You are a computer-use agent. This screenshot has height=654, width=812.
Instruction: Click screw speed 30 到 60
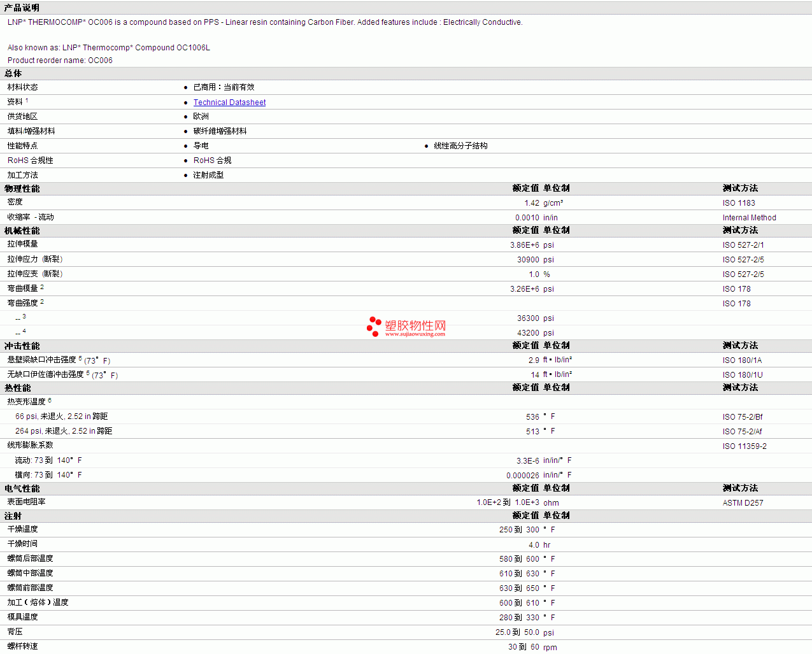tap(524, 647)
